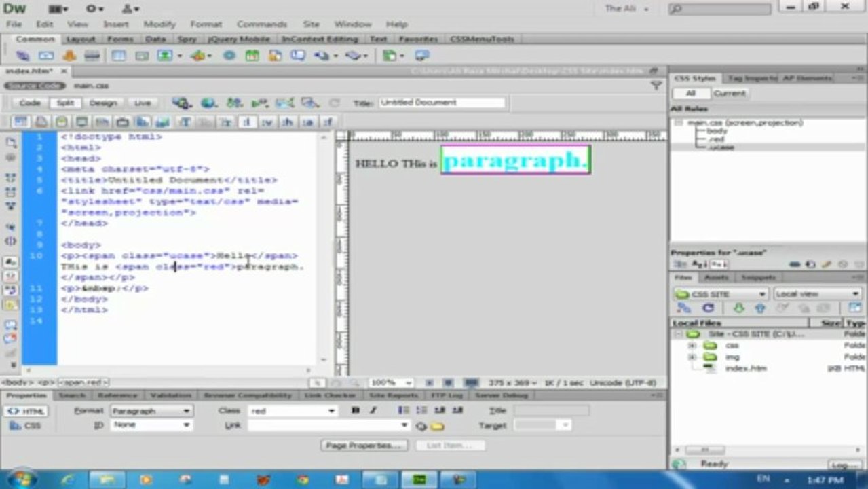Click the Refresh Design View icon

334,103
